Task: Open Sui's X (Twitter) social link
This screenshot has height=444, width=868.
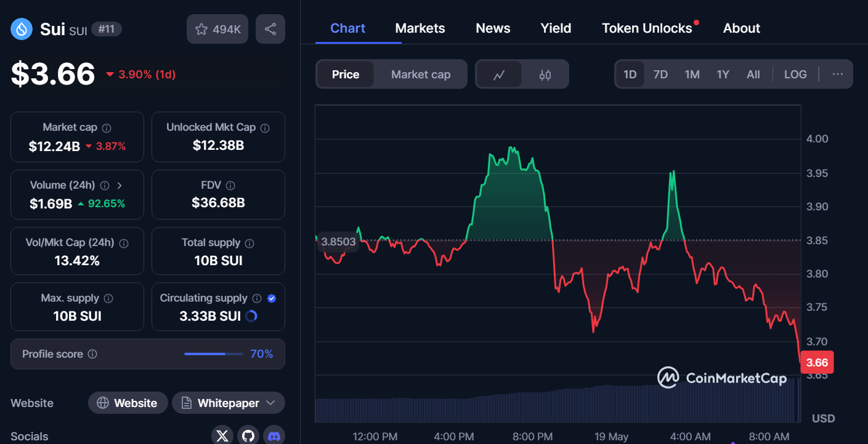Action: pos(222,436)
